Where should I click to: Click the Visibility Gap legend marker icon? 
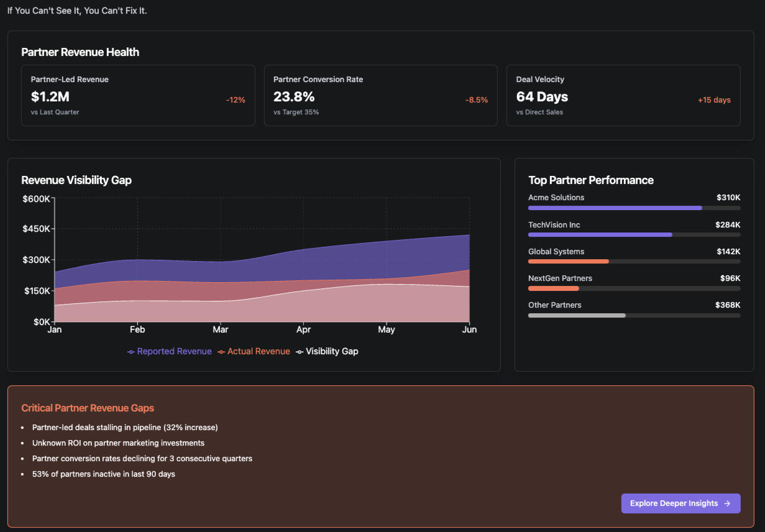tap(300, 352)
